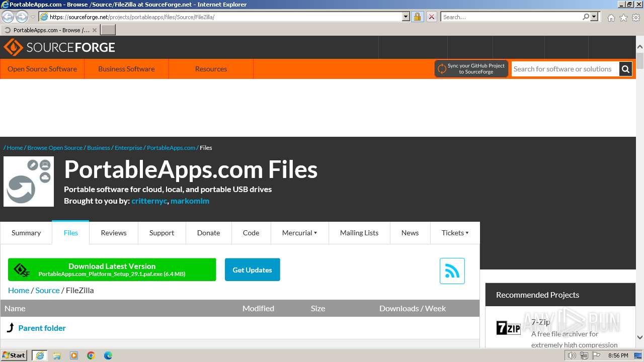Open the Donate tab

[x=208, y=233]
